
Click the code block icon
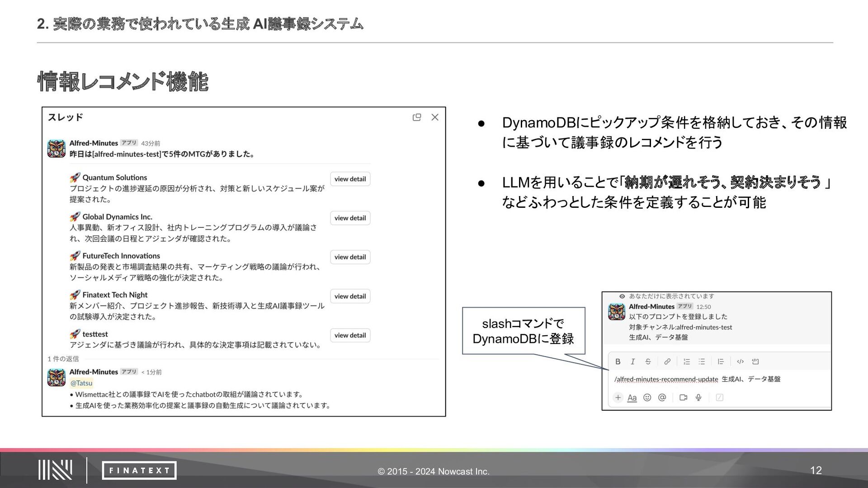click(x=755, y=361)
